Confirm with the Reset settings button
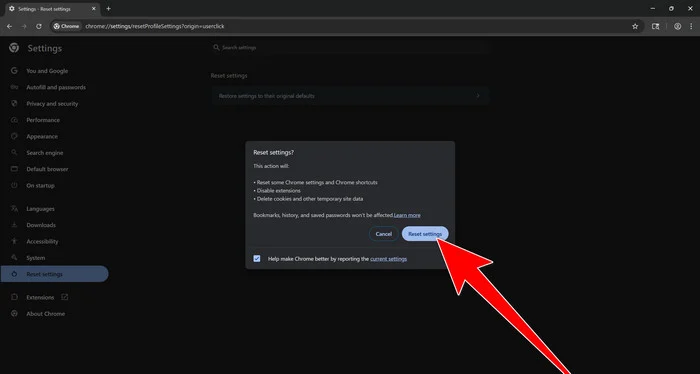 pyautogui.click(x=425, y=234)
